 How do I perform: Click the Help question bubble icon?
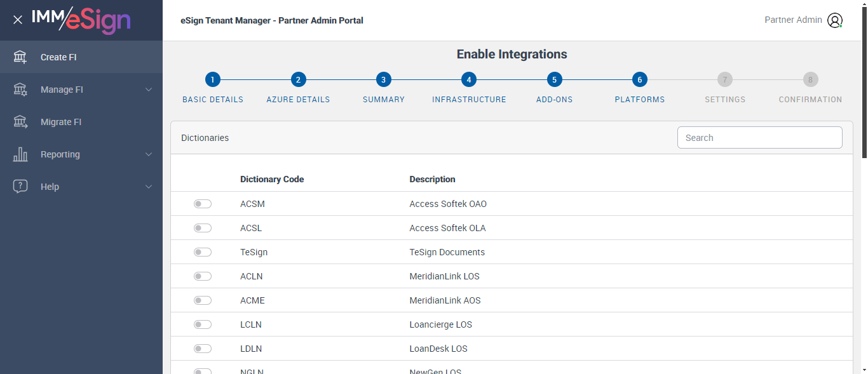point(20,187)
